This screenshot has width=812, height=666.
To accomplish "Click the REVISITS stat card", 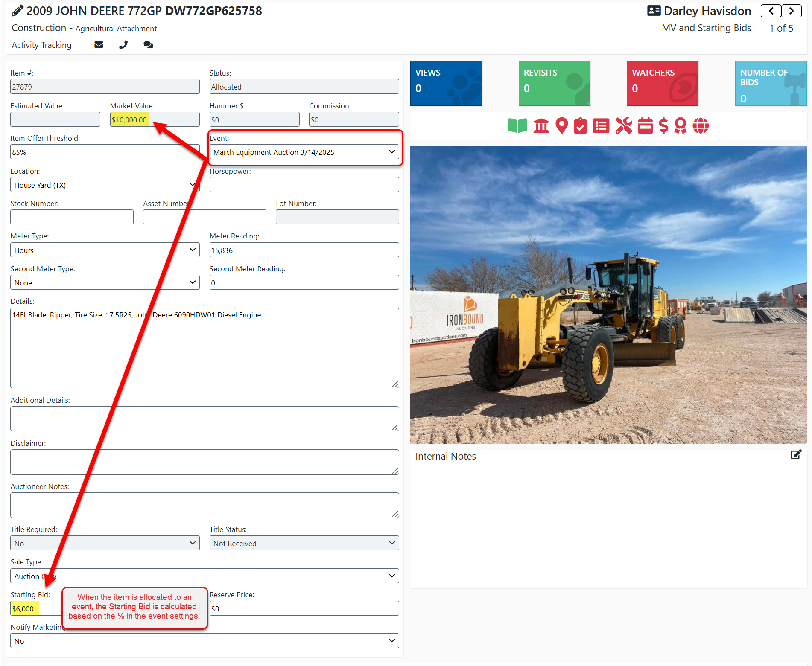I will click(554, 83).
